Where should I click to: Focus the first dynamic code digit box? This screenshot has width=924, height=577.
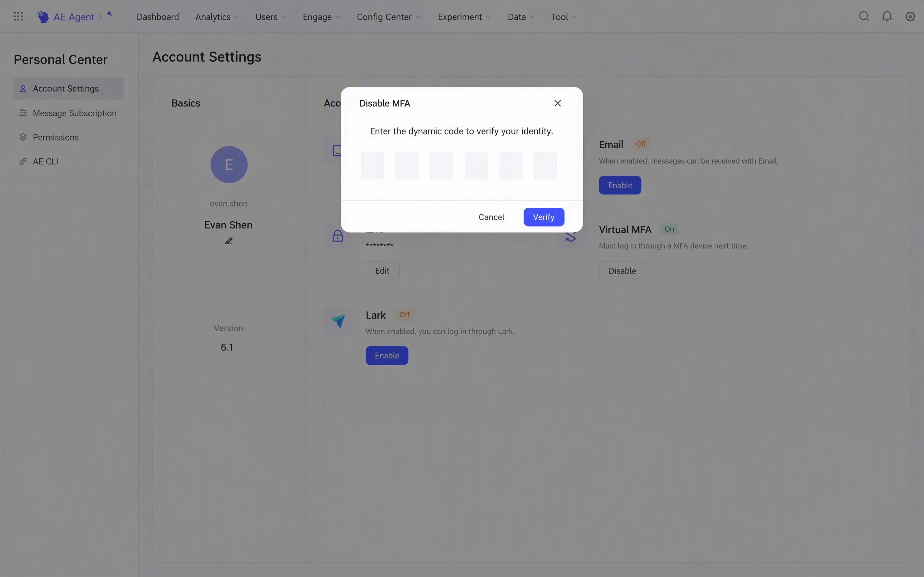coord(372,166)
